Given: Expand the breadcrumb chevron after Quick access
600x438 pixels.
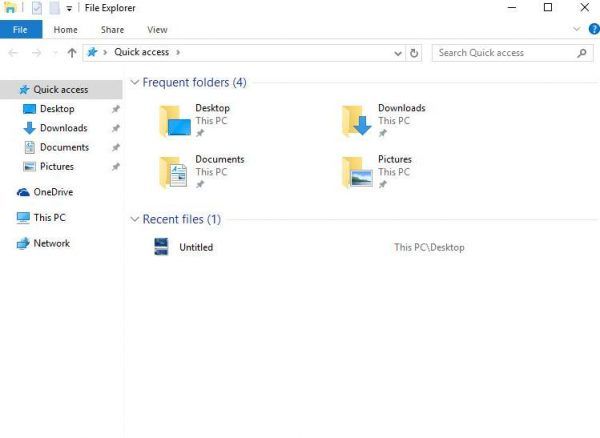Looking at the screenshot, I should [x=178, y=52].
